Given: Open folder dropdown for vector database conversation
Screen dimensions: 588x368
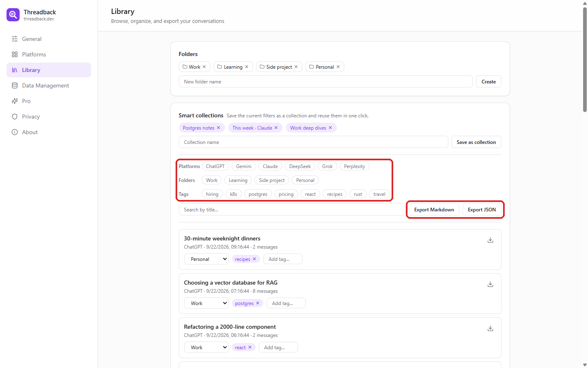Looking at the screenshot, I should [x=206, y=303].
